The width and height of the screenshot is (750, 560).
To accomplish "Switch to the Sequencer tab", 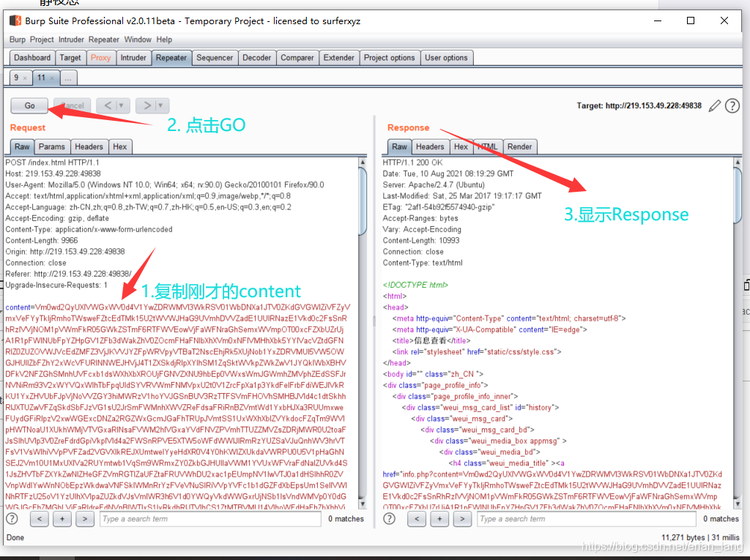I will point(215,58).
